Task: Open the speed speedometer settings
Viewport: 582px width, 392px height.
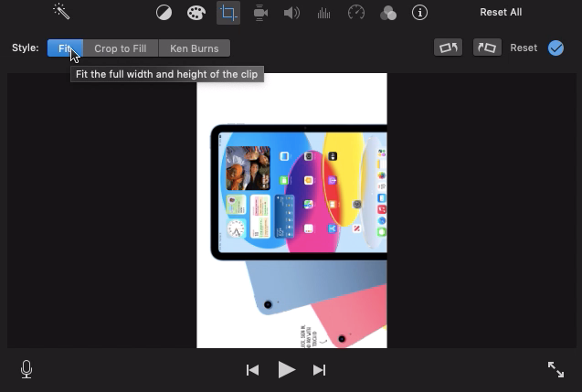Action: tap(356, 13)
